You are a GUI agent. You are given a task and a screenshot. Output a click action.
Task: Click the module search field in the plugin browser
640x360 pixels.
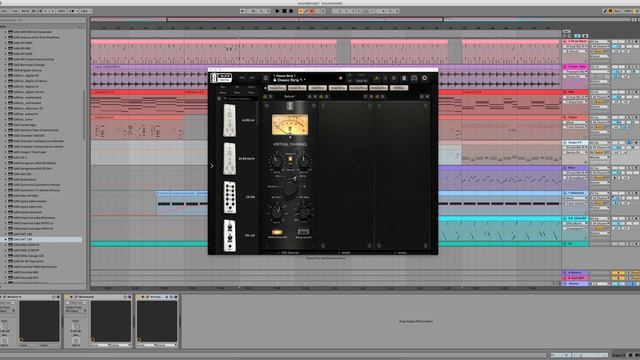[240, 98]
